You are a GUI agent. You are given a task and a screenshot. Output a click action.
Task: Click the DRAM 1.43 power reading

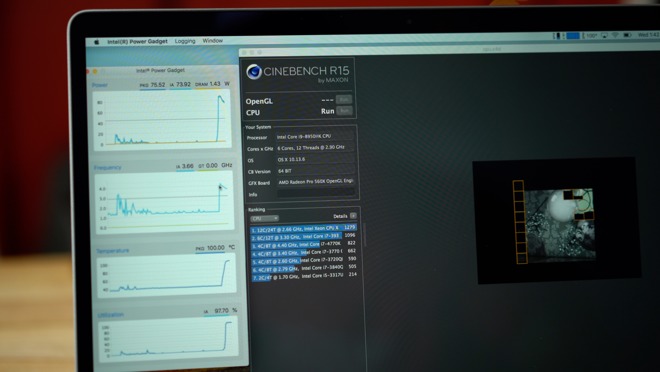click(x=208, y=84)
